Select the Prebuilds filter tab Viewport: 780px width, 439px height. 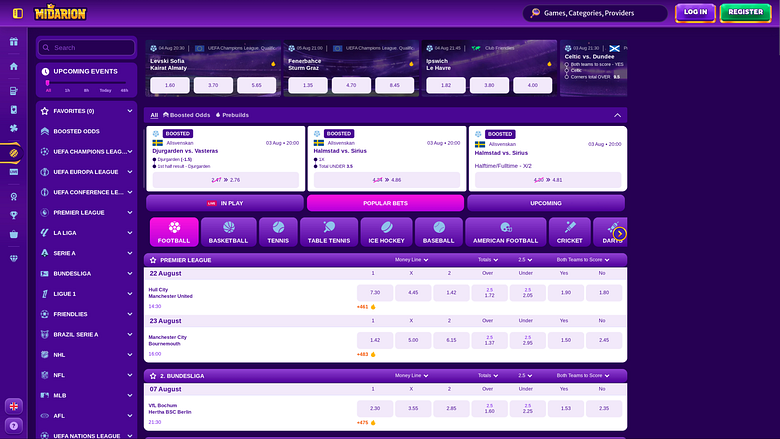(232, 115)
